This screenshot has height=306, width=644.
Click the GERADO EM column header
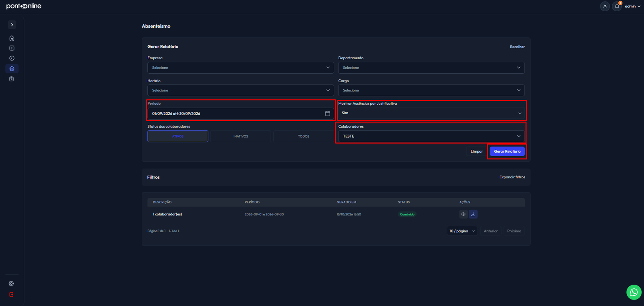coord(347,202)
